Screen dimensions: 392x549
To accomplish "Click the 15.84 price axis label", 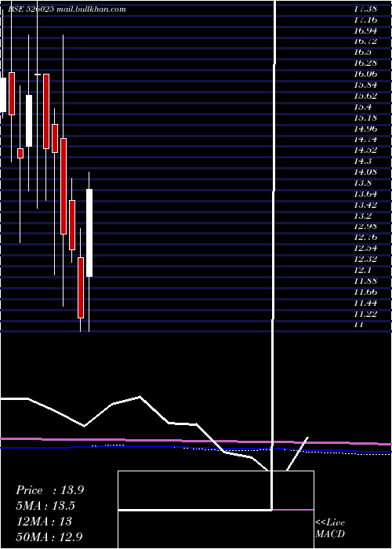I will (x=365, y=85).
